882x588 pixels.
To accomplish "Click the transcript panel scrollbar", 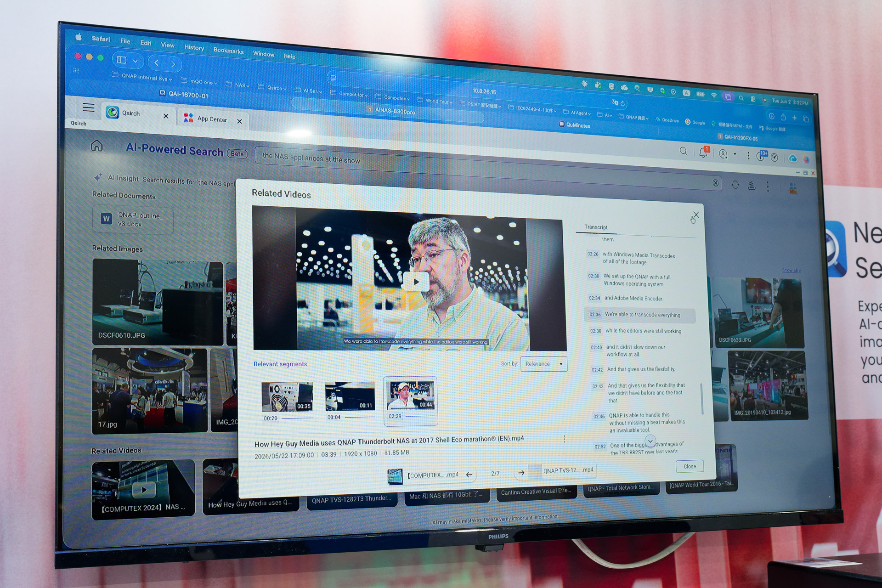I will click(701, 398).
